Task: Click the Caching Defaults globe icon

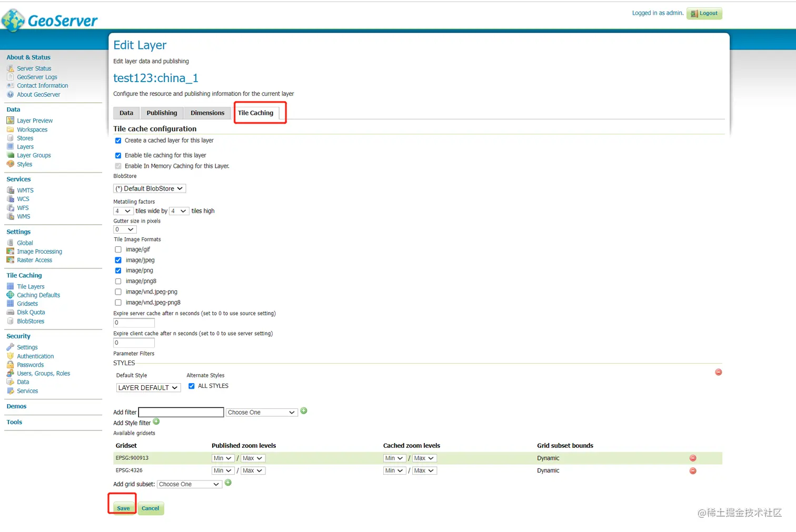Action: [10, 295]
